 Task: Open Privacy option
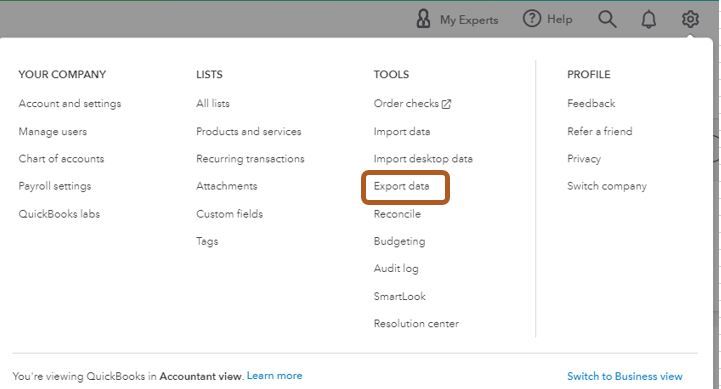click(584, 159)
